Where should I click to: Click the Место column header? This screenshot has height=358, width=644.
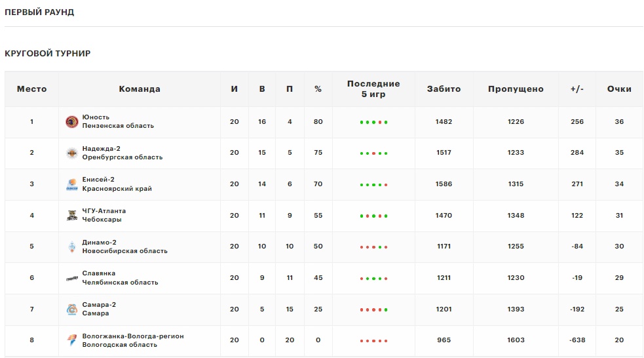point(31,89)
